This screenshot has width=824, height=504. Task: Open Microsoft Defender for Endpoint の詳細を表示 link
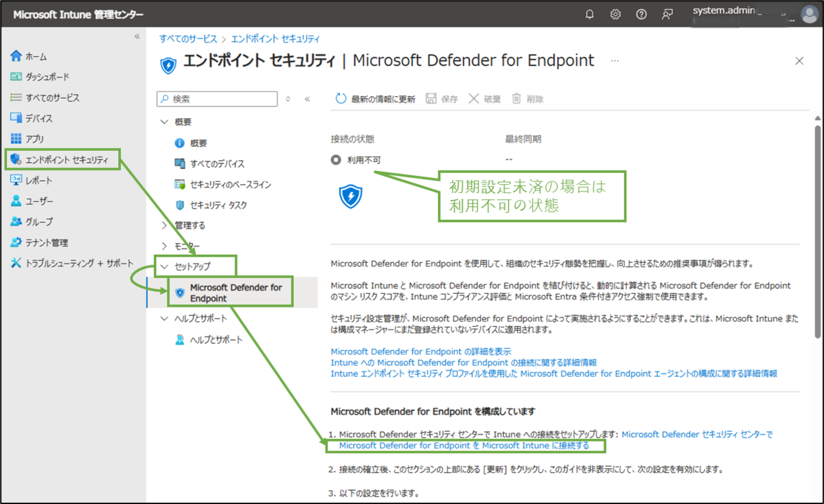click(x=421, y=352)
